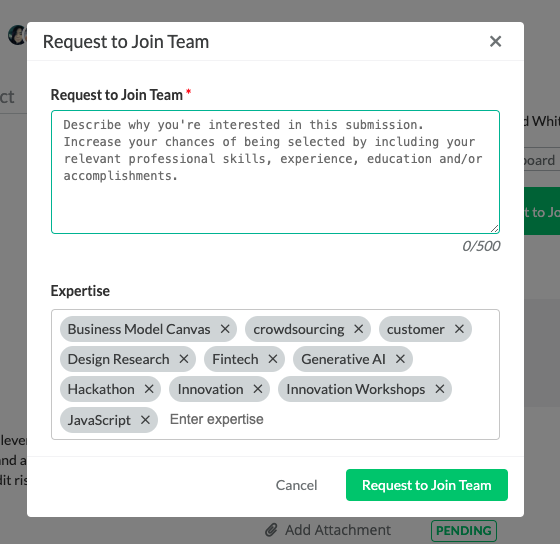The width and height of the screenshot is (560, 544).
Task: Click the request description text area
Action: click(275, 172)
